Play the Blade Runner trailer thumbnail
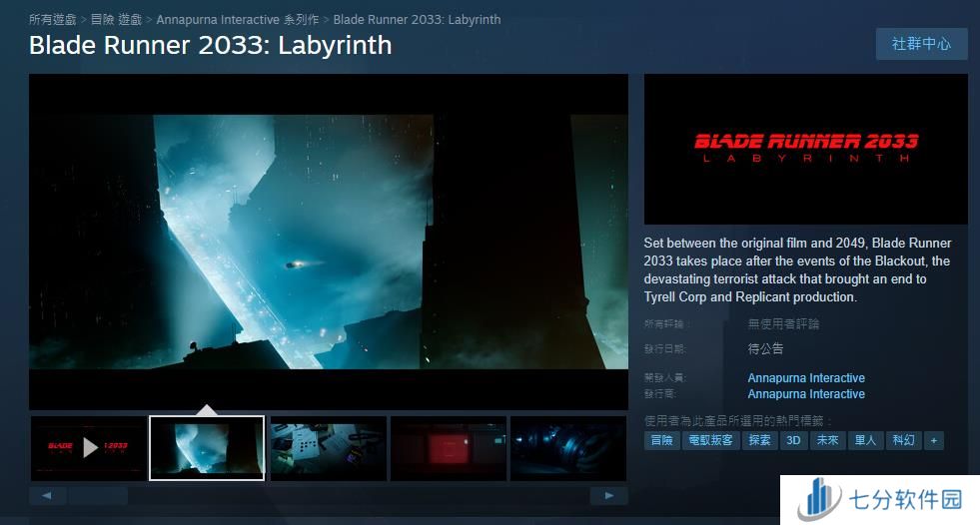980x525 pixels. tap(89, 448)
